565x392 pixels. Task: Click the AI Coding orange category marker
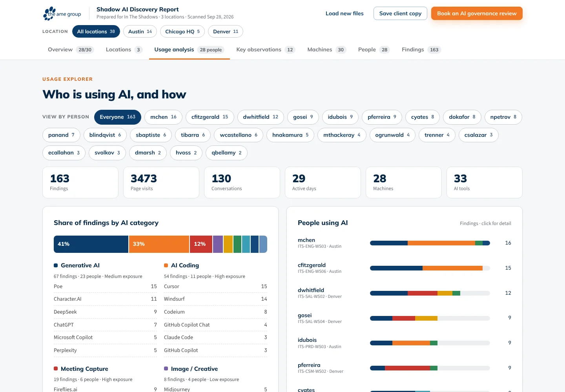[166, 265]
